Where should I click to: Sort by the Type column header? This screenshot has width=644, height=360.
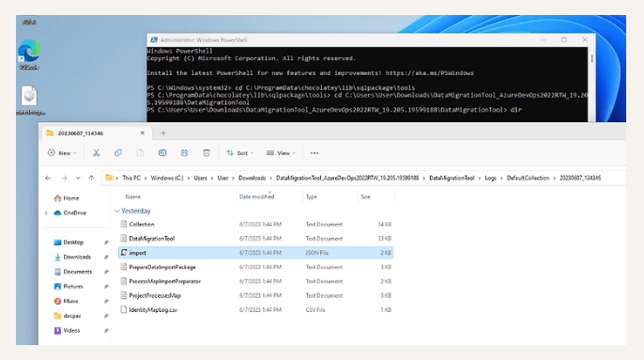coord(312,197)
